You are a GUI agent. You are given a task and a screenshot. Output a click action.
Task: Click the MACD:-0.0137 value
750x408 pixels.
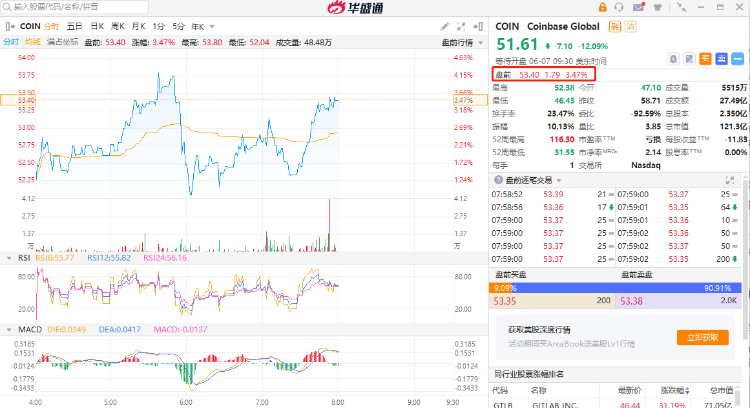tap(180, 330)
